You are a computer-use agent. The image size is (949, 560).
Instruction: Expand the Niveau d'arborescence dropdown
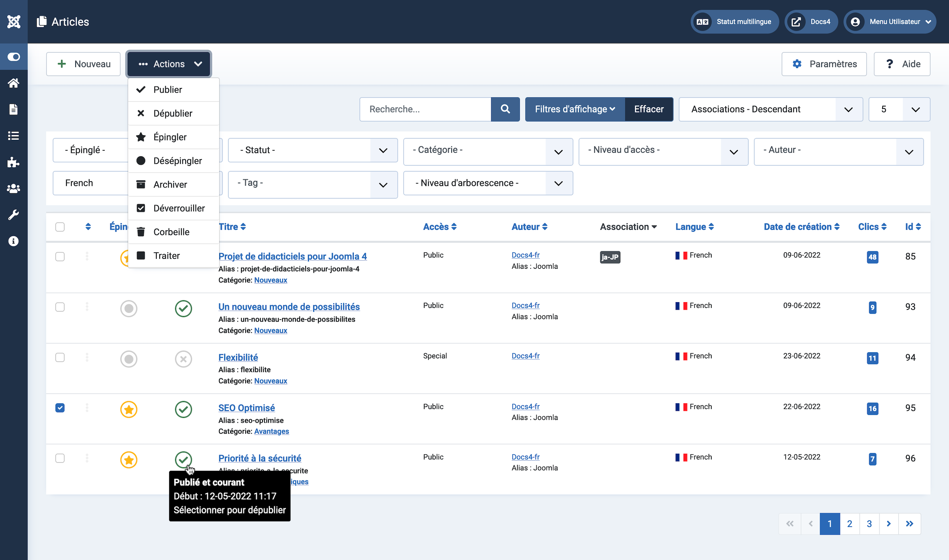[x=488, y=183]
